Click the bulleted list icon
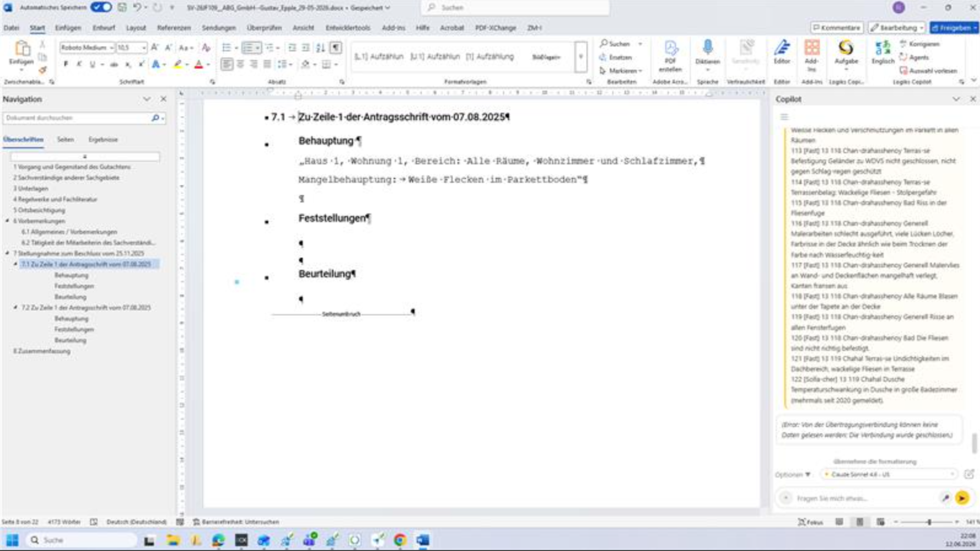 [226, 48]
